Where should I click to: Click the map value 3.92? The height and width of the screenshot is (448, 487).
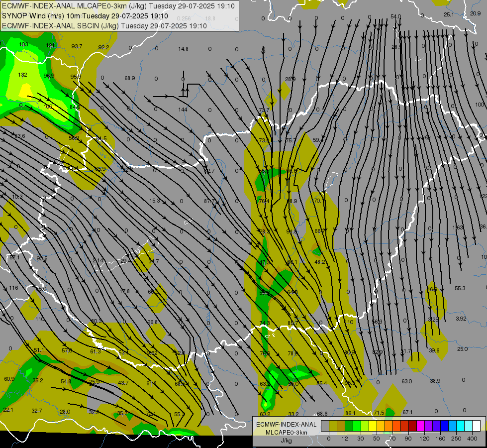pos(461,319)
